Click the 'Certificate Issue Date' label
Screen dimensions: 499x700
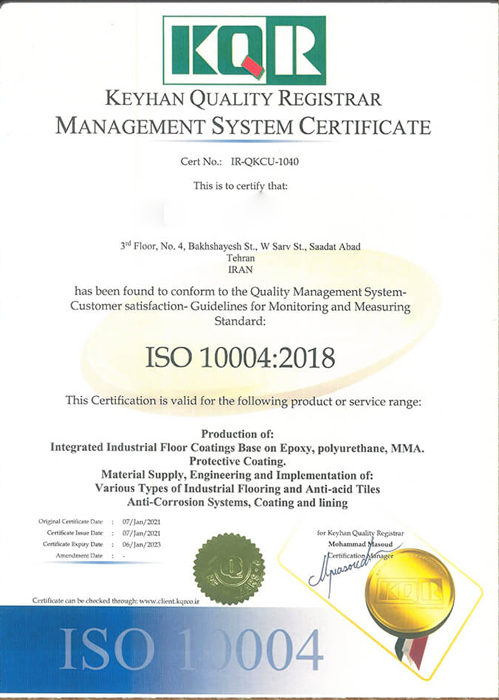[x=75, y=533]
